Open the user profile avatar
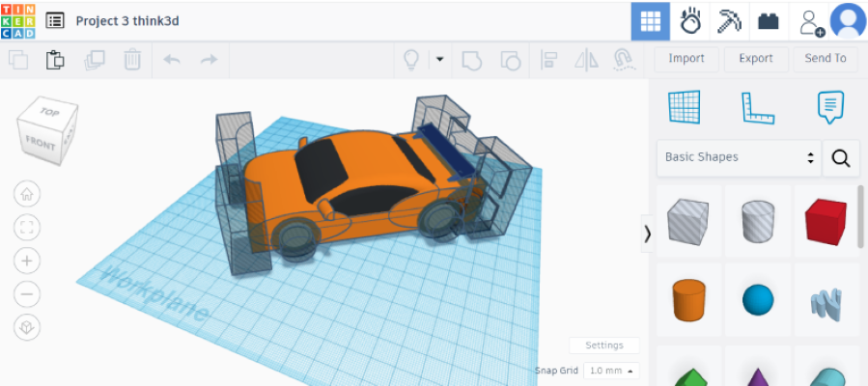Image resolution: width=868 pixels, height=386 pixels. 848,21
